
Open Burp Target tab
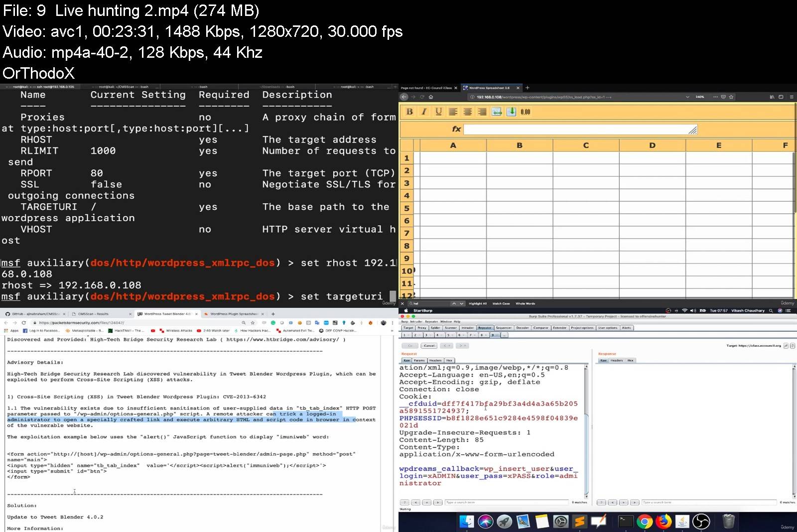click(x=408, y=328)
